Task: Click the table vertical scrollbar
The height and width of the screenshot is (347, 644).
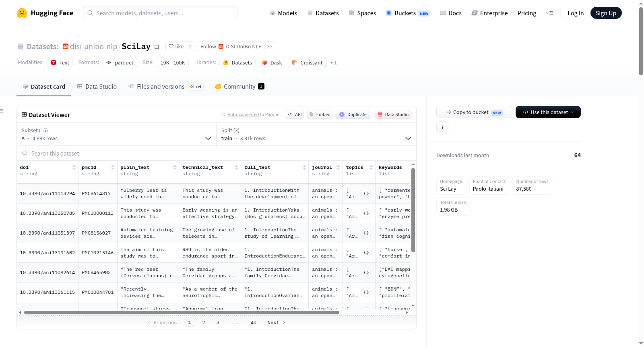Action: tap(413, 210)
